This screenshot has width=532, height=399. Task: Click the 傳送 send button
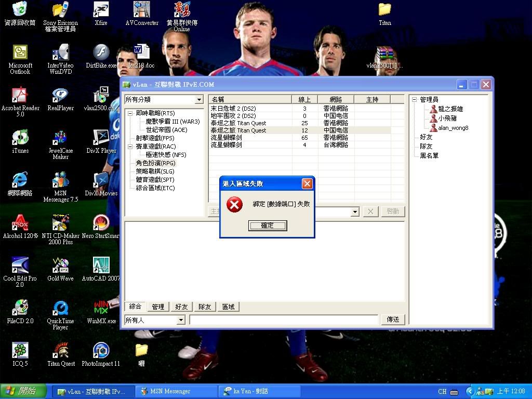click(393, 320)
